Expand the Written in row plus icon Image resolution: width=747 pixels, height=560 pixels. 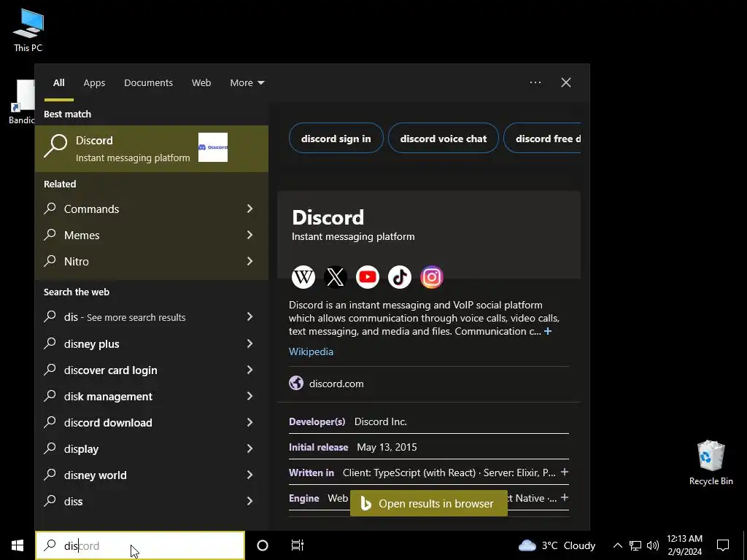coord(565,472)
